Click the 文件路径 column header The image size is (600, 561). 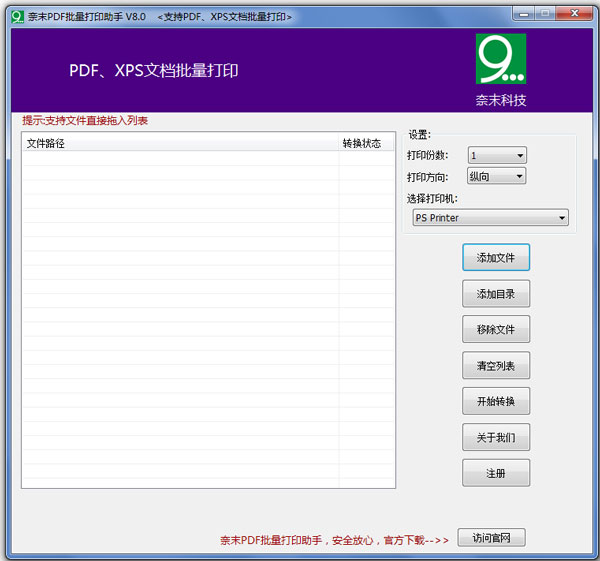(180, 144)
